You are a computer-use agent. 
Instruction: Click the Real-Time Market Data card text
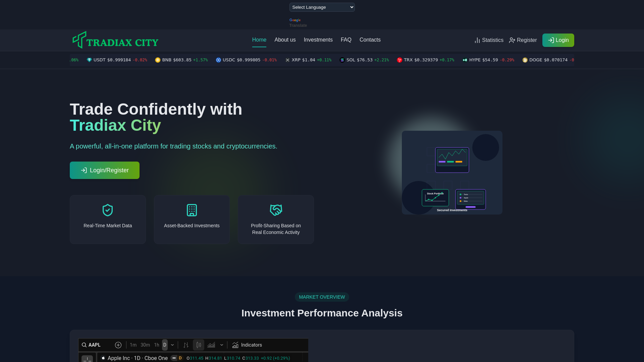pyautogui.click(x=108, y=226)
